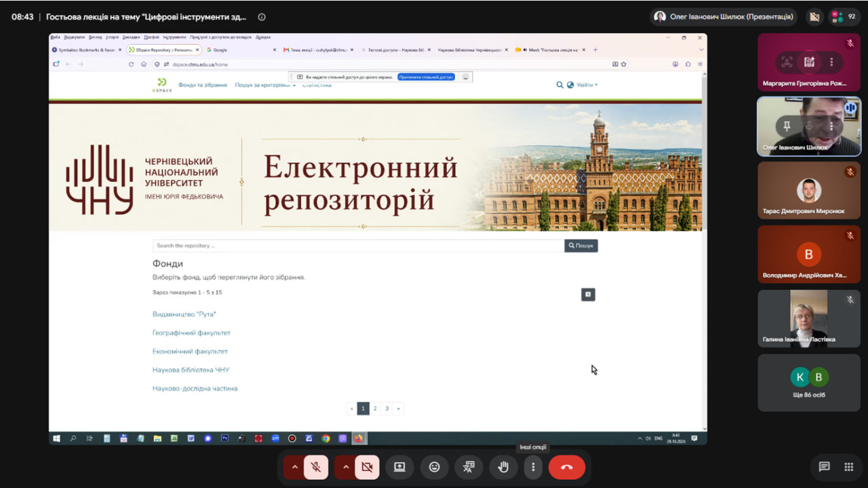The width and height of the screenshot is (868, 488).
Task: Click the browser reload button
Action: point(132,64)
